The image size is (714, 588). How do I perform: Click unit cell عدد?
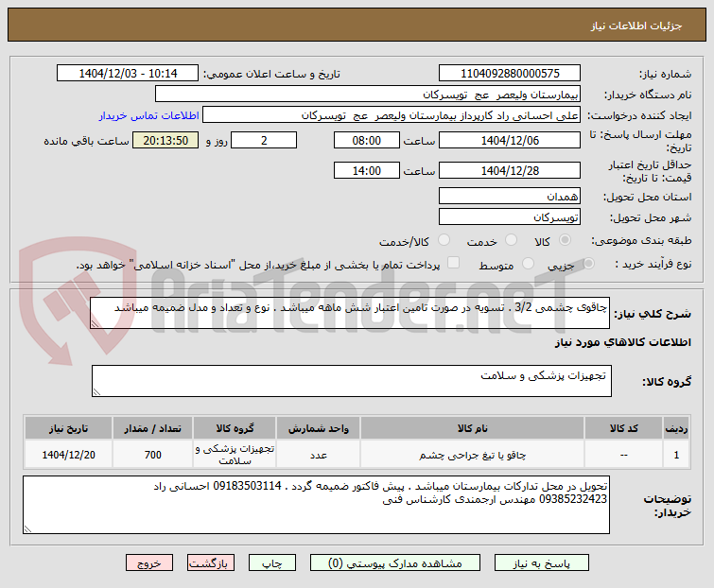point(319,455)
